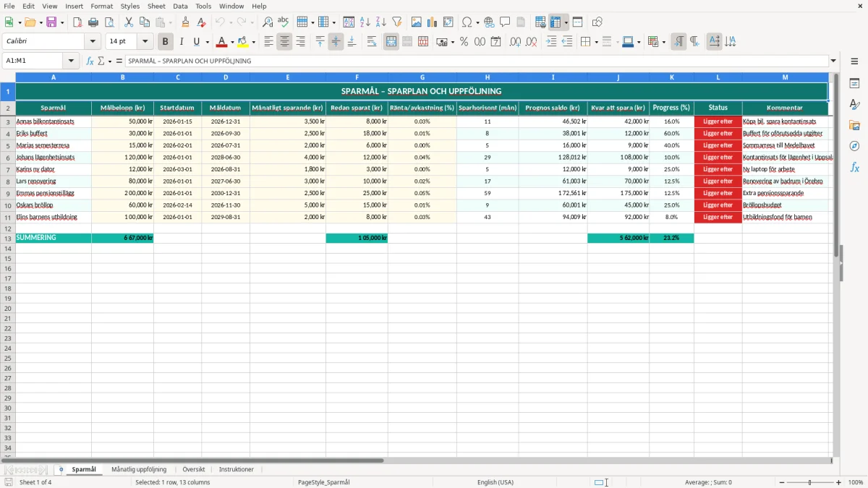Export directly as PDF

[x=77, y=22]
